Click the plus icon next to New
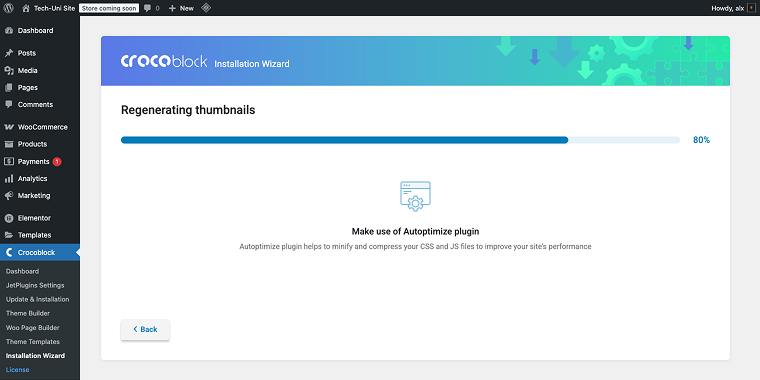Viewport: 760px width, 380px height. 172,8
